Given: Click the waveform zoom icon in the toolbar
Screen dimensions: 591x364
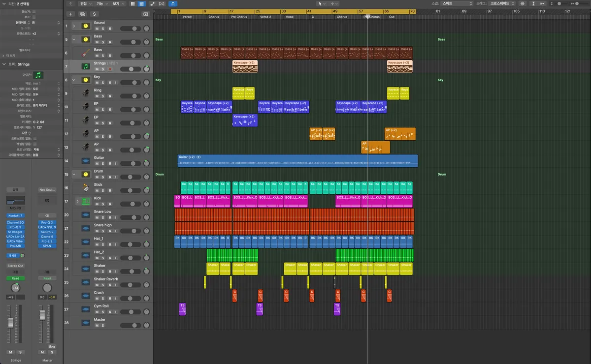Looking at the screenshot, I should (523, 3).
